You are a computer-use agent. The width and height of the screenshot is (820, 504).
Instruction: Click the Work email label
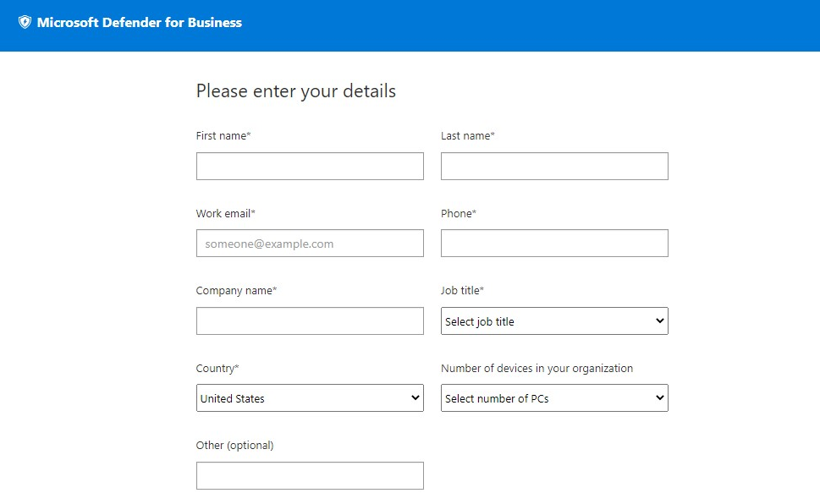225,213
